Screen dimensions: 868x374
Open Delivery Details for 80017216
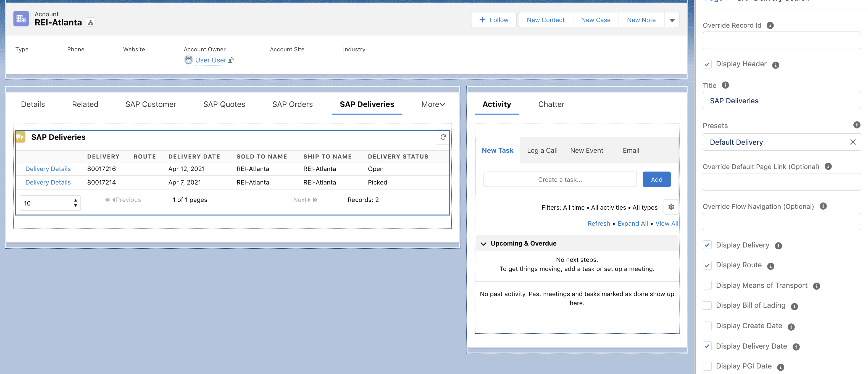48,169
